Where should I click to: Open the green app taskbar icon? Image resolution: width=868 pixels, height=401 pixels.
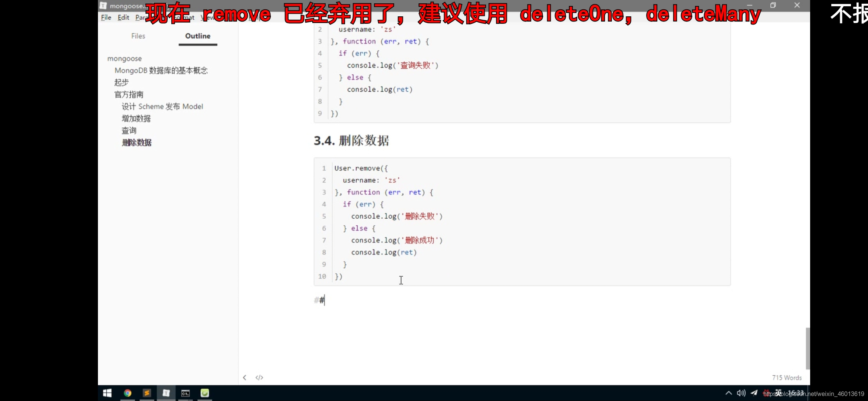pos(205,393)
